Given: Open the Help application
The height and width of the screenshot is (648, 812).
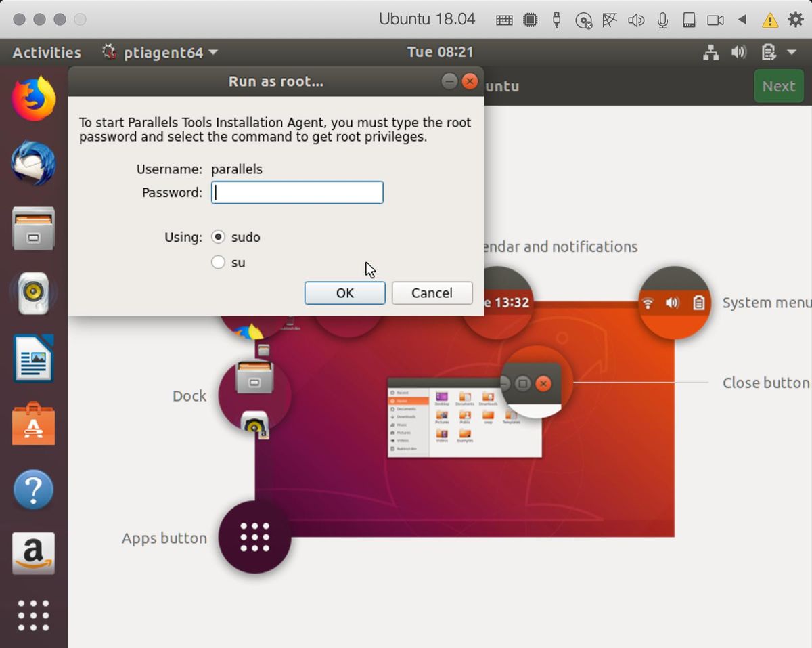Looking at the screenshot, I should coord(33,489).
